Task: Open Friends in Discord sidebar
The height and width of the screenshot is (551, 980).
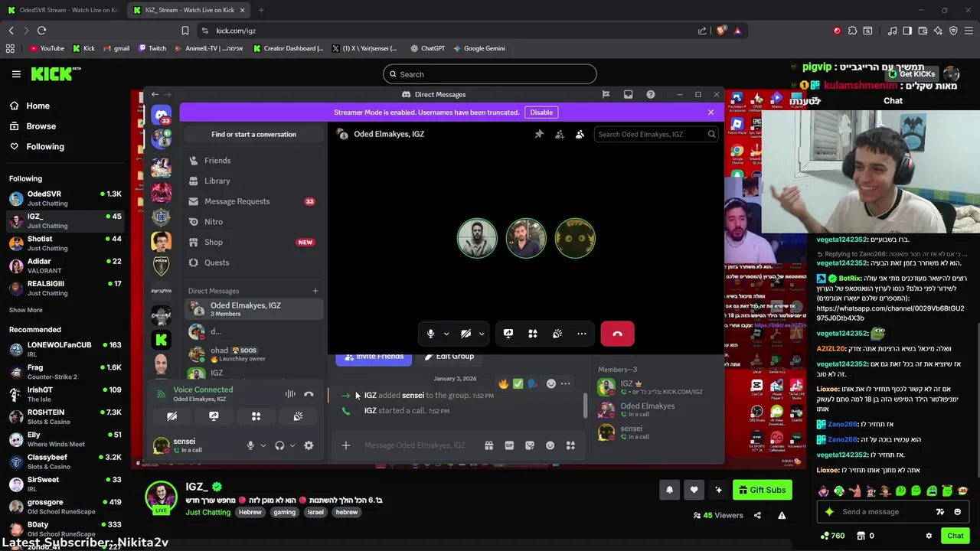Action: click(x=253, y=161)
